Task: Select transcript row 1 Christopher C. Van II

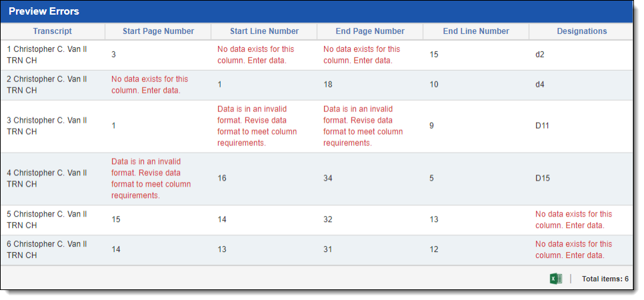Action: click(47, 55)
